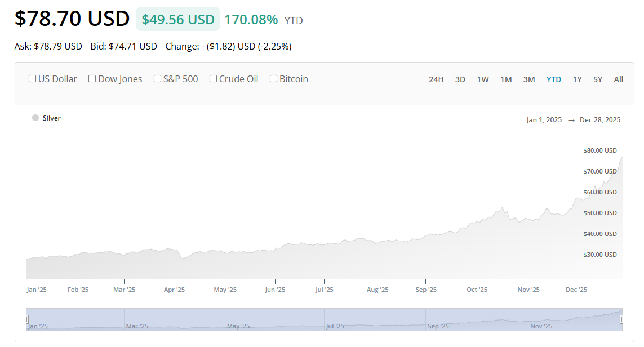Click the Apr '25 x-axis label
This screenshot has width=644, height=347.
[x=174, y=290]
